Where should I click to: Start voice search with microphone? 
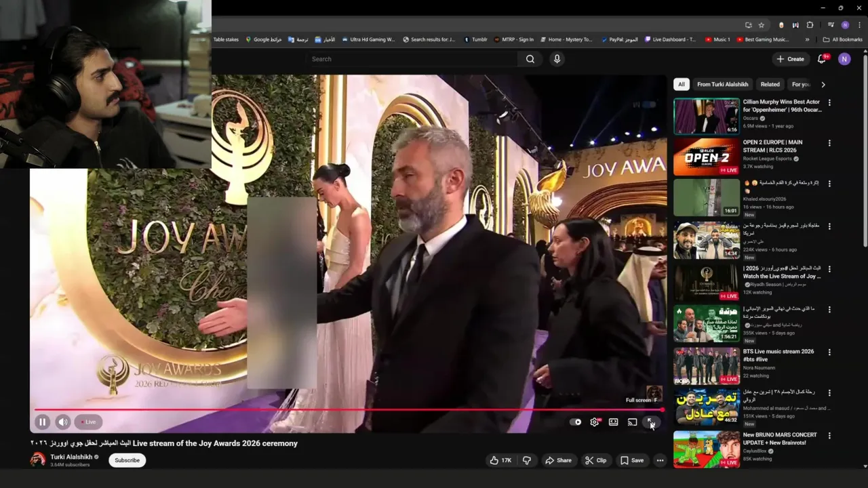[x=557, y=59]
